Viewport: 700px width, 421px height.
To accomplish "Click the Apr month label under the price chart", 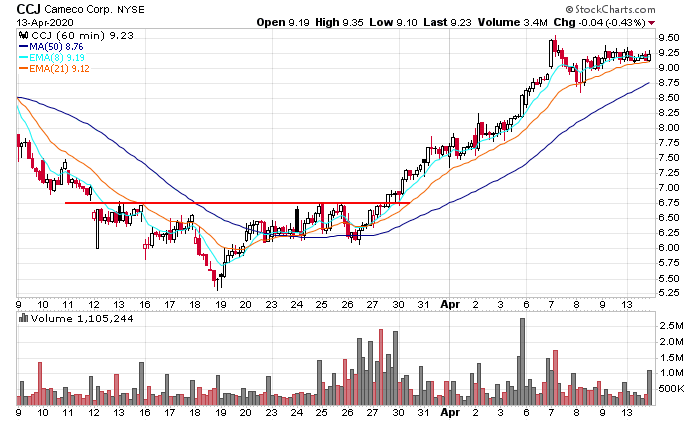I will [450, 304].
